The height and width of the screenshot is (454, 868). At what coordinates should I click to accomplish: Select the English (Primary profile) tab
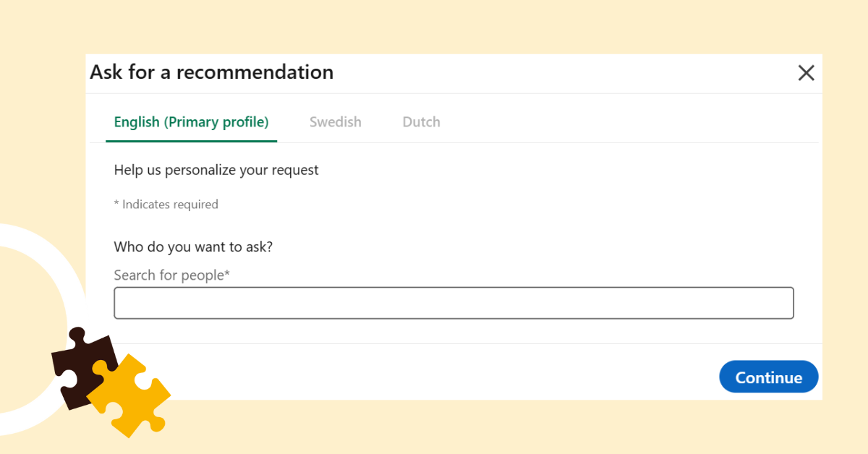[191, 122]
